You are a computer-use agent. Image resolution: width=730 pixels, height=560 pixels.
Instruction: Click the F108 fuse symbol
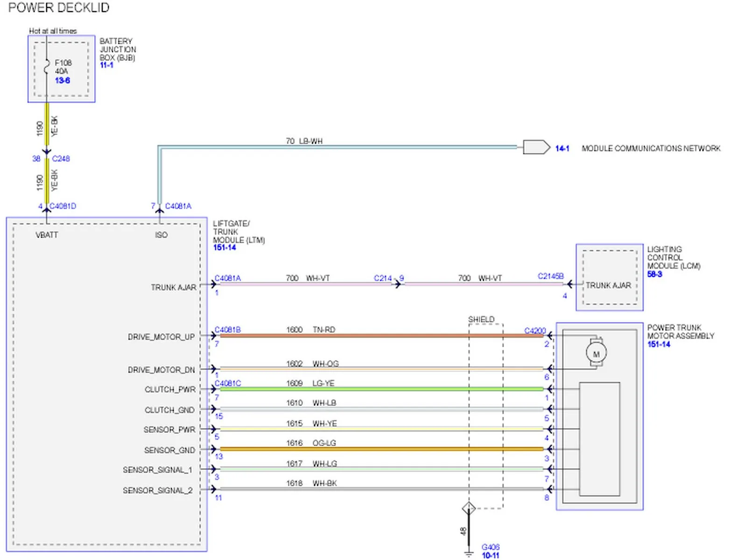[x=46, y=67]
